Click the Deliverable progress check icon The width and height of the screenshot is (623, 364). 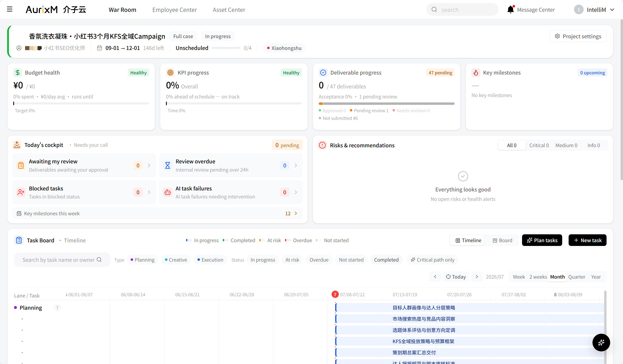323,73
